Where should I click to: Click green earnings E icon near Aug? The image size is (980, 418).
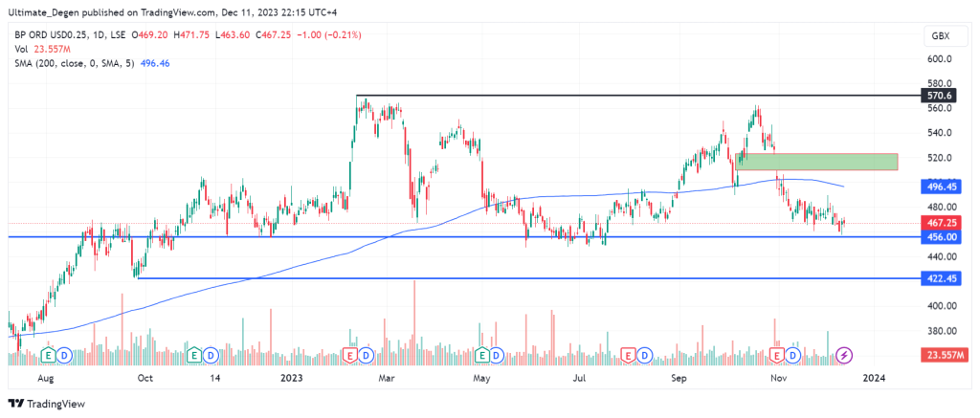(49, 356)
